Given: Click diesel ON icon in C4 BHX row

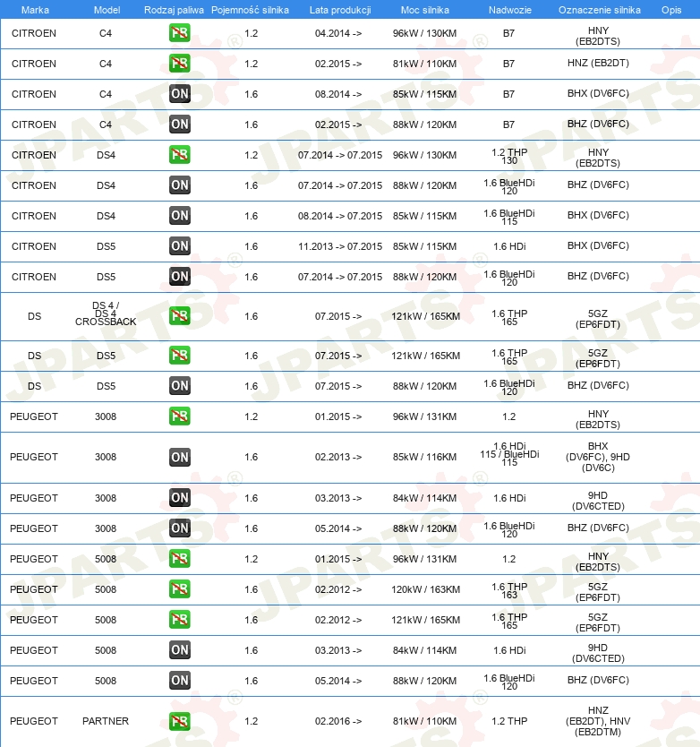Looking at the screenshot, I should coord(180,94).
